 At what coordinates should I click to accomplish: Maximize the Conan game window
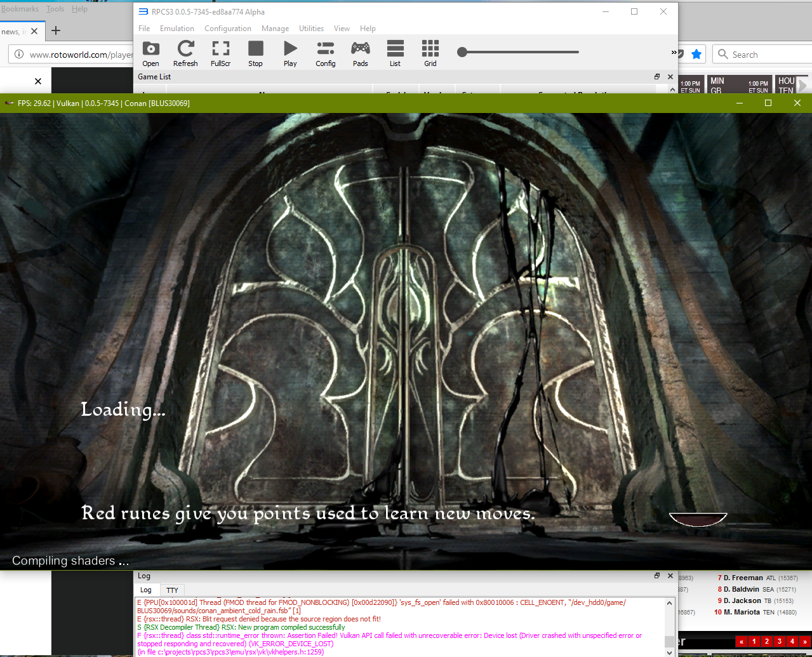coord(768,103)
